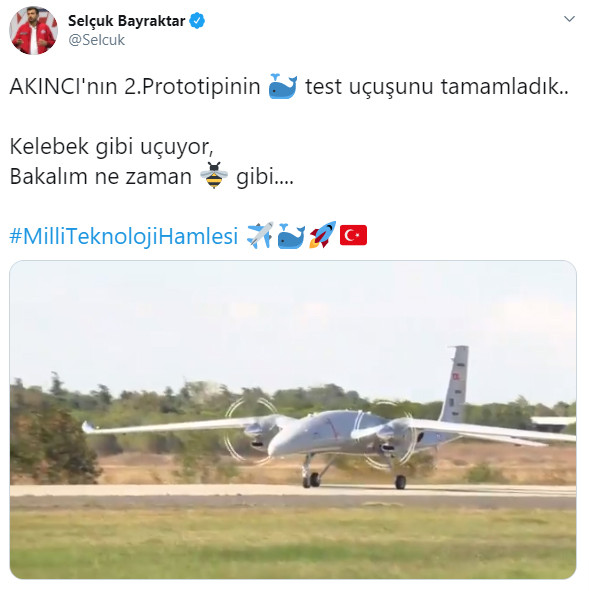Click the first tweet line about AKINCI
589x591 pixels.
pyautogui.click(x=289, y=87)
